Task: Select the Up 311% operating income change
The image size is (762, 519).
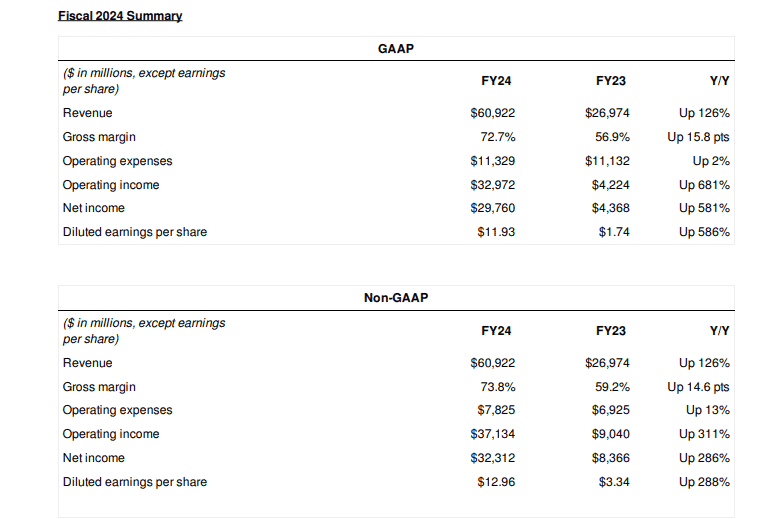Action: [704, 434]
